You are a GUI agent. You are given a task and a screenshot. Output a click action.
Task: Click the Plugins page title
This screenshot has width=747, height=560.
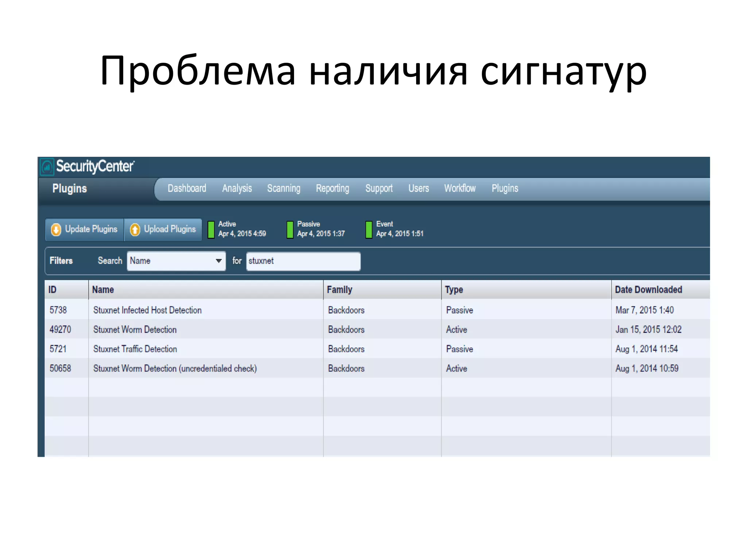70,188
